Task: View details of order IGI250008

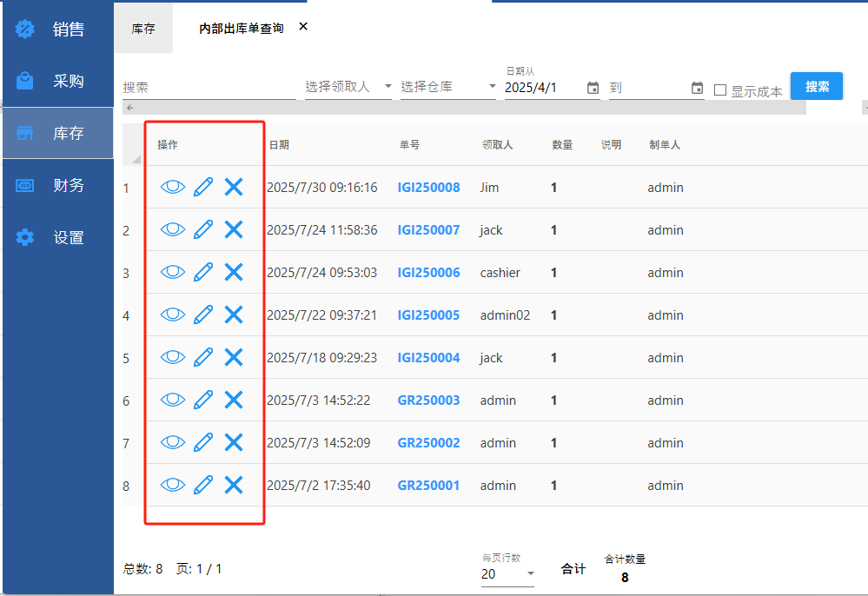Action: point(173,187)
